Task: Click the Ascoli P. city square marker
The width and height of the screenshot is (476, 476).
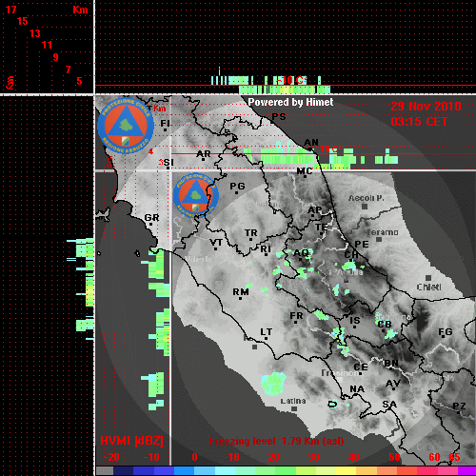Action: tap(365, 207)
